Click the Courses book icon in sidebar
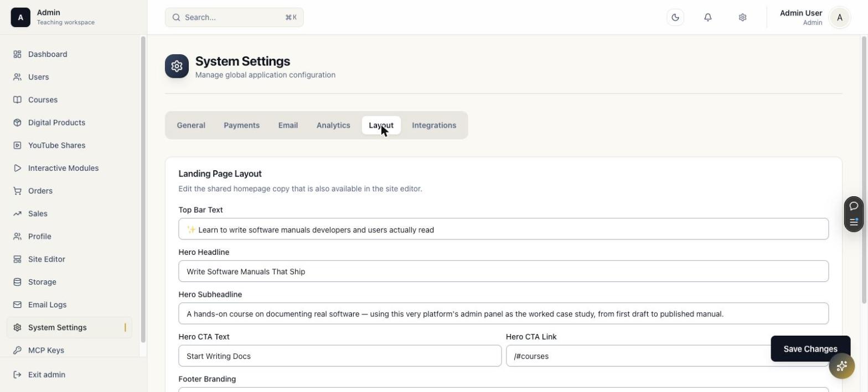The height and width of the screenshot is (392, 868). click(17, 100)
